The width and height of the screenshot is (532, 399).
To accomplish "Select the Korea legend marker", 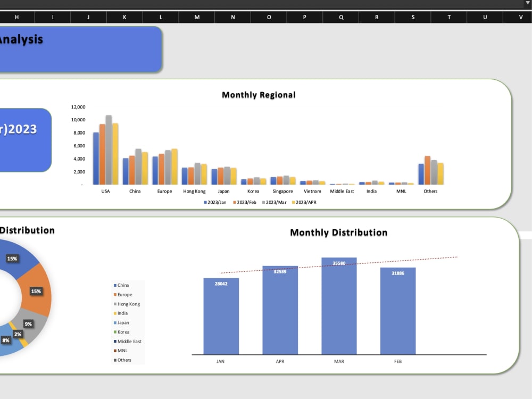I will click(115, 332).
